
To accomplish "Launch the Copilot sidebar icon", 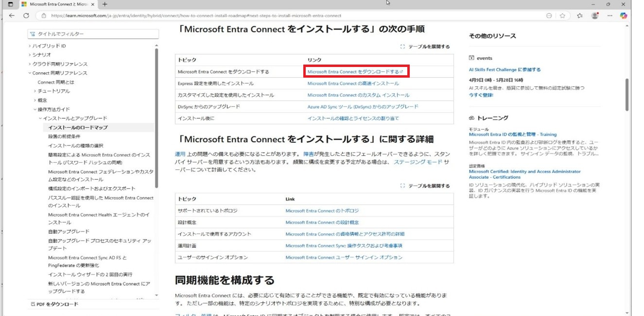I will 624,16.
